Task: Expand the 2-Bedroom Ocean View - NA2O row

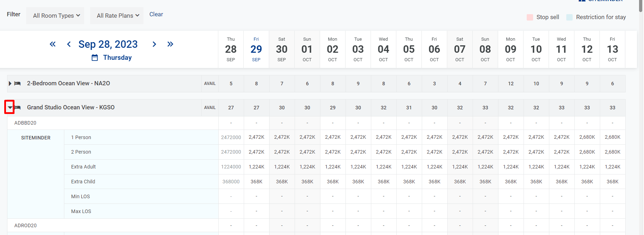Action: (10, 84)
